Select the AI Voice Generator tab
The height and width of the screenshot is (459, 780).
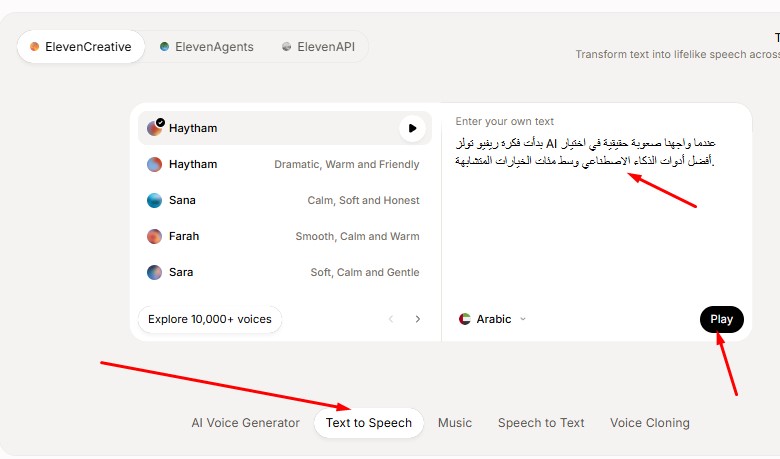[x=246, y=423]
